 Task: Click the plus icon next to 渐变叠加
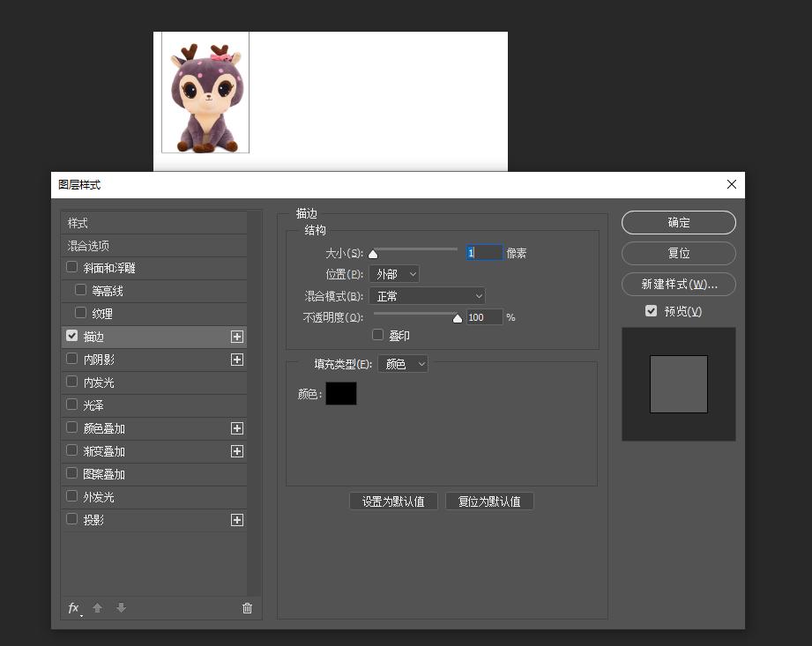pyautogui.click(x=236, y=450)
